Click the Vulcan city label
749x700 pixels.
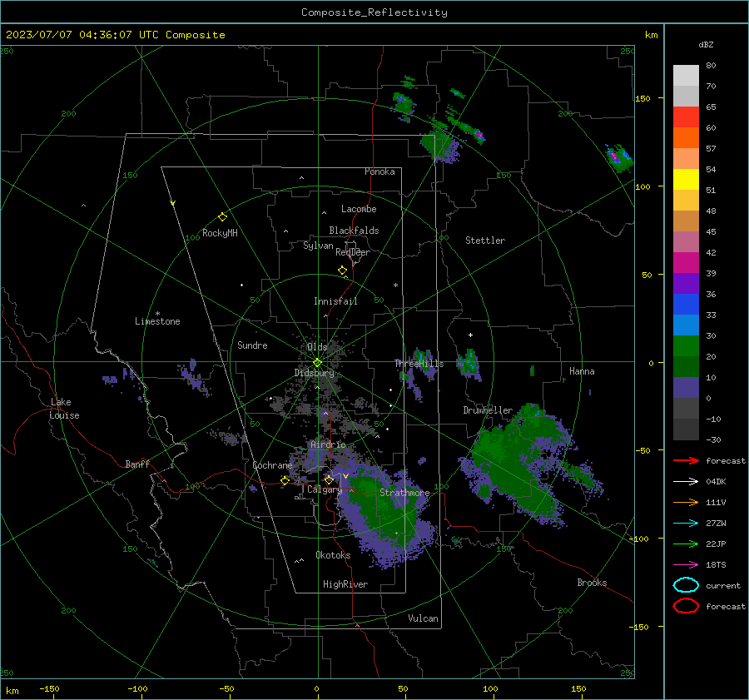pos(423,618)
